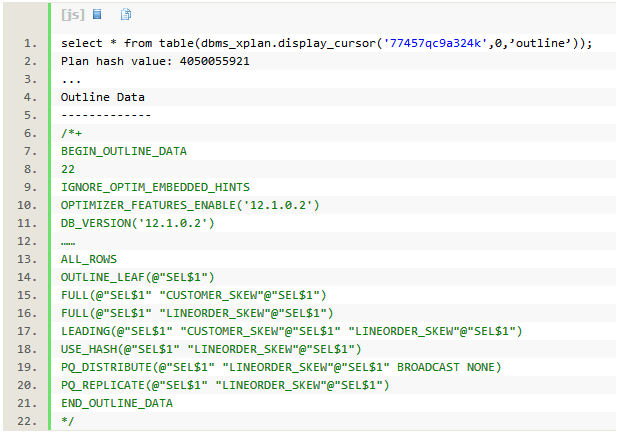Click the END_OUTLINE_DATA line
The width and height of the screenshot is (620, 437).
click(117, 403)
